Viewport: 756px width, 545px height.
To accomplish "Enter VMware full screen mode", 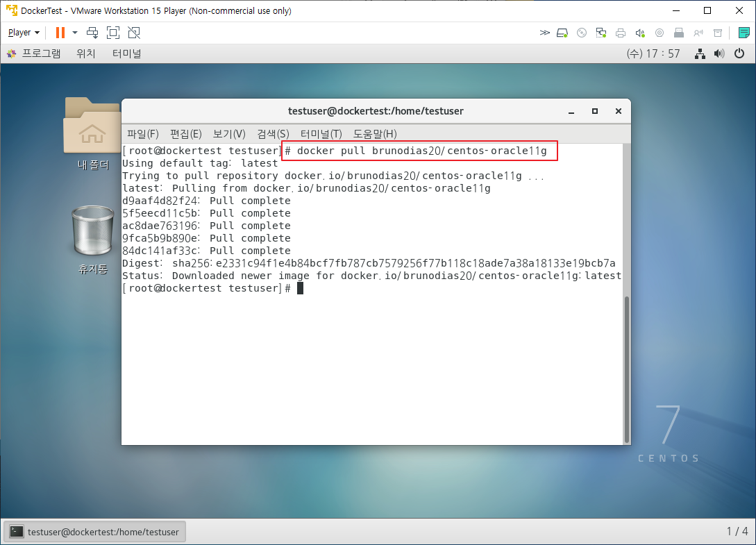I will [113, 33].
